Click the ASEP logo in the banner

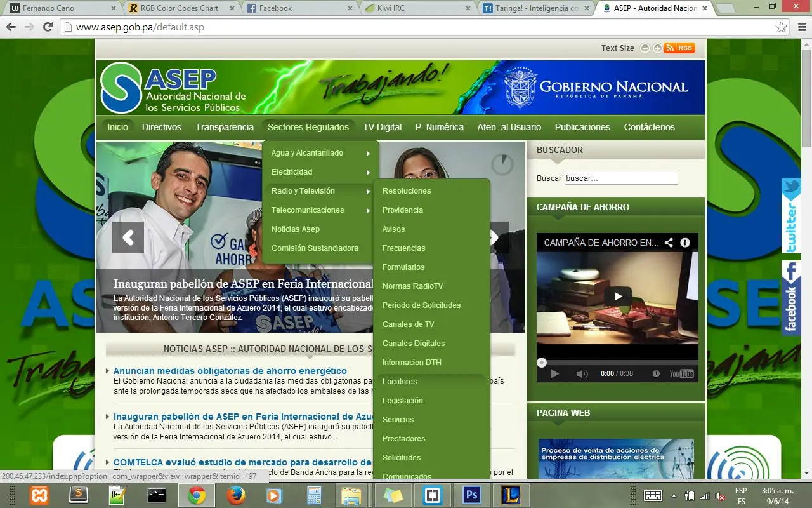click(173, 88)
